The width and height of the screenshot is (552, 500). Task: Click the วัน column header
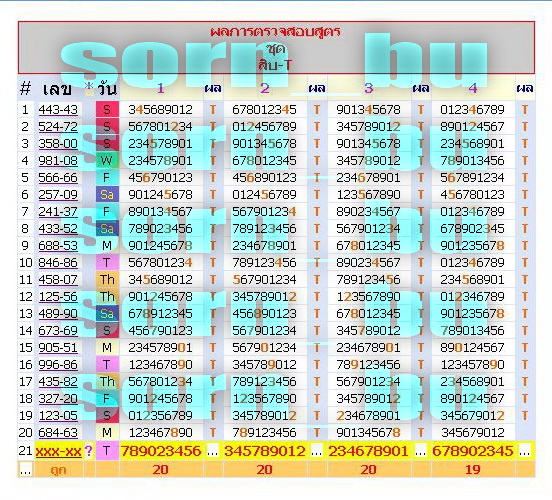coord(107,88)
